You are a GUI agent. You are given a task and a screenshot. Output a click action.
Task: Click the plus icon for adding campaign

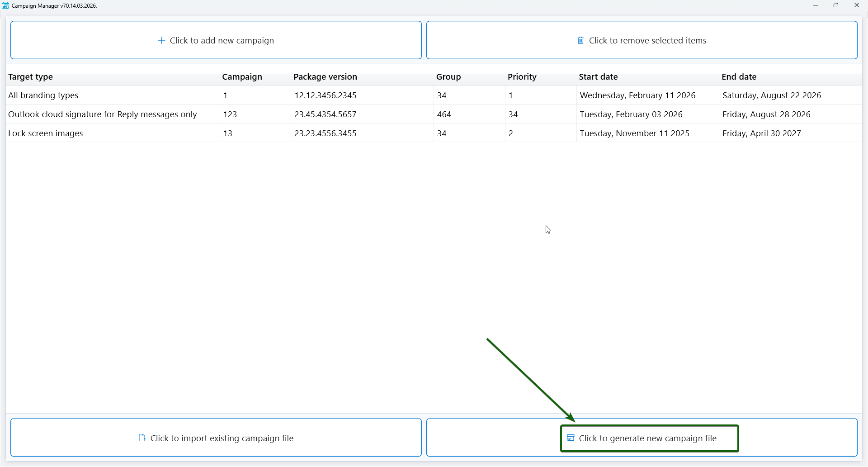pos(161,41)
